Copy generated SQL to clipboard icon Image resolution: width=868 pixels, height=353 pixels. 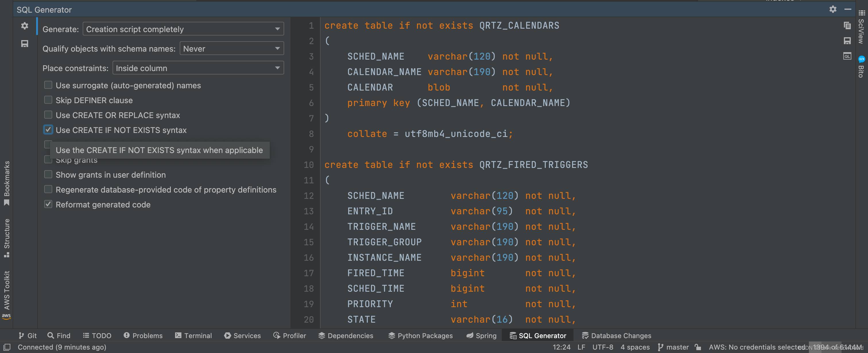pos(847,26)
